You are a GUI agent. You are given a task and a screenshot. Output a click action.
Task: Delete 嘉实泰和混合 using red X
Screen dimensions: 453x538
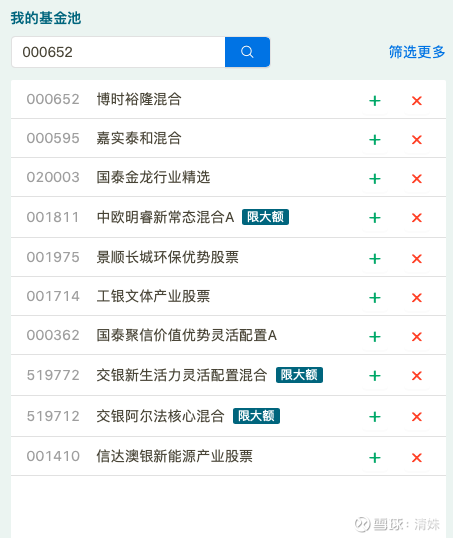click(x=417, y=140)
